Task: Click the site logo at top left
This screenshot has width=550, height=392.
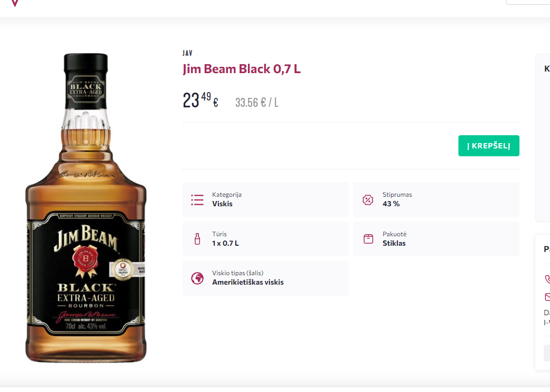Action: (15, 3)
